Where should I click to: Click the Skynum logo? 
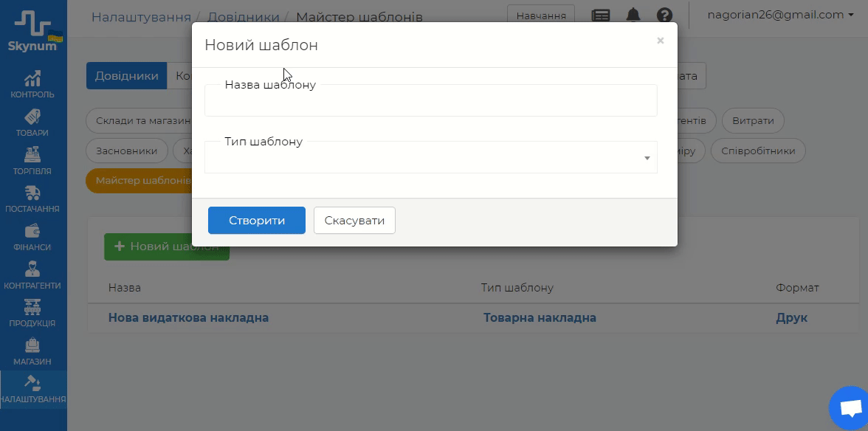(32, 32)
